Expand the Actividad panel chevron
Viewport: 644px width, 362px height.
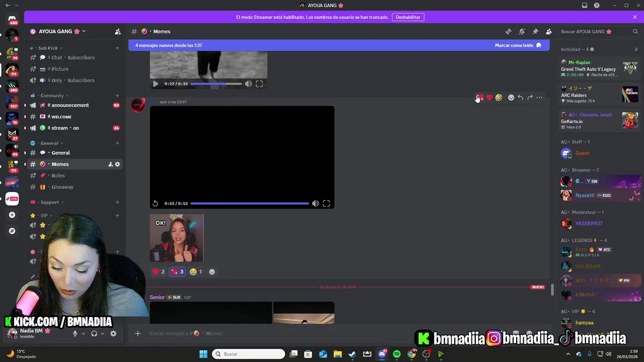[x=636, y=49]
